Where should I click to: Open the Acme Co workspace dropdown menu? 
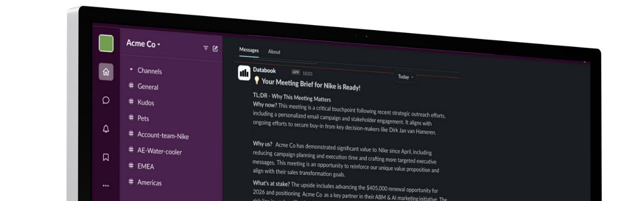[143, 44]
